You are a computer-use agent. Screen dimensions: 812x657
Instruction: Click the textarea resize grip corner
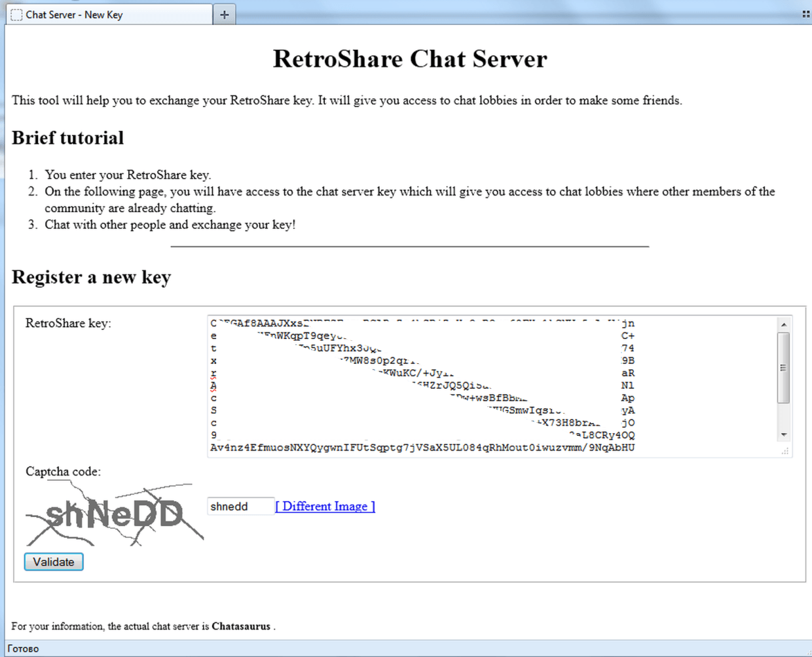click(784, 451)
